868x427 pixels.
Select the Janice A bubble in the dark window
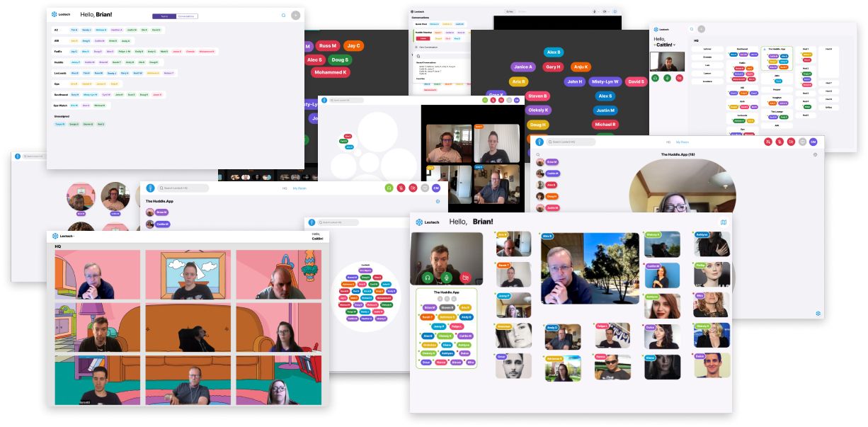[x=523, y=67]
